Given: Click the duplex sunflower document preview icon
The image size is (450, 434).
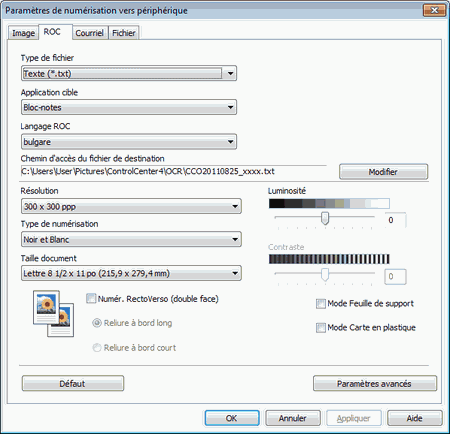Looking at the screenshot, I should 53,313.
